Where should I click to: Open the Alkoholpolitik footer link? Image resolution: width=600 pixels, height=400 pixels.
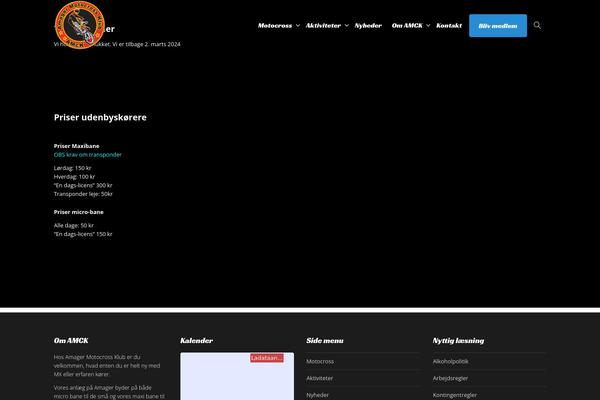[x=450, y=361]
